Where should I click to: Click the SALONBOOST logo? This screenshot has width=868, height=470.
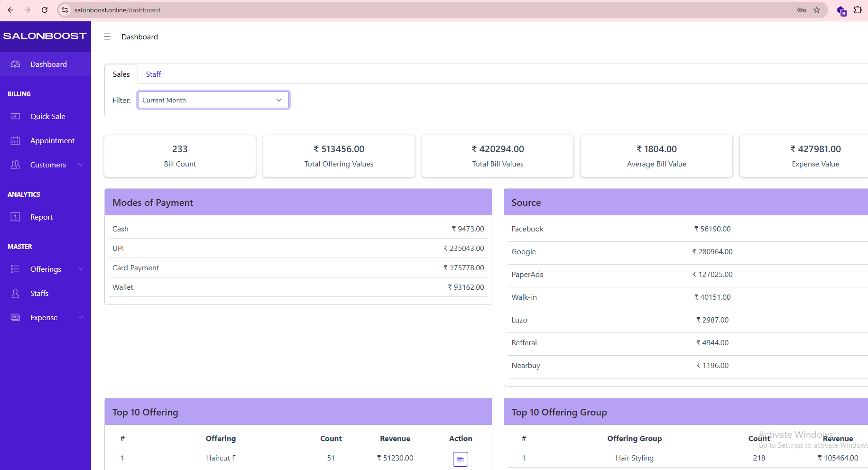(45, 36)
